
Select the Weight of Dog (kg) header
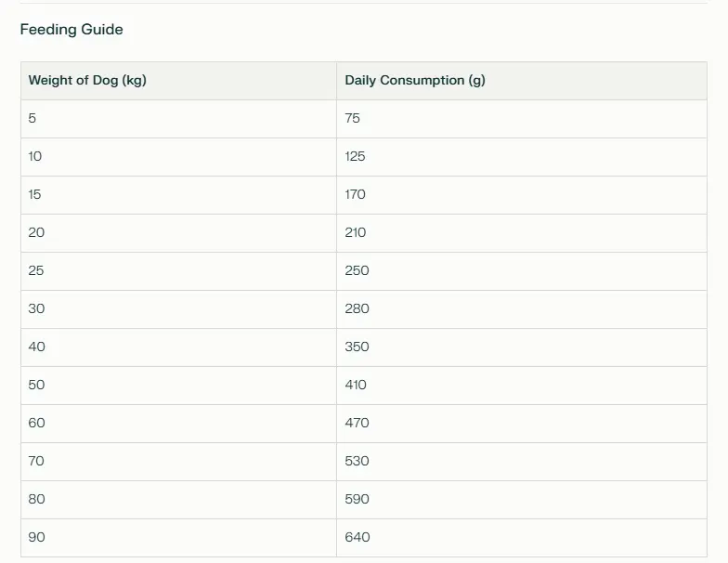tap(178, 81)
